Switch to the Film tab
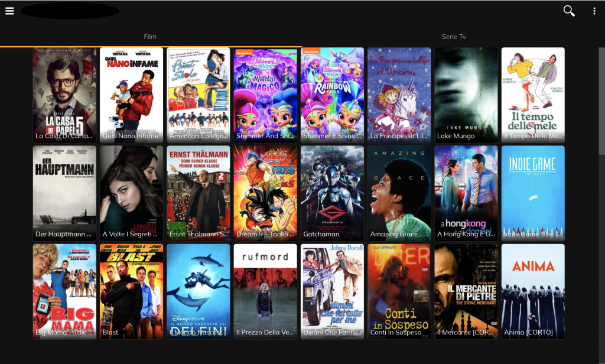Image resolution: width=605 pixels, height=364 pixels. (x=150, y=37)
